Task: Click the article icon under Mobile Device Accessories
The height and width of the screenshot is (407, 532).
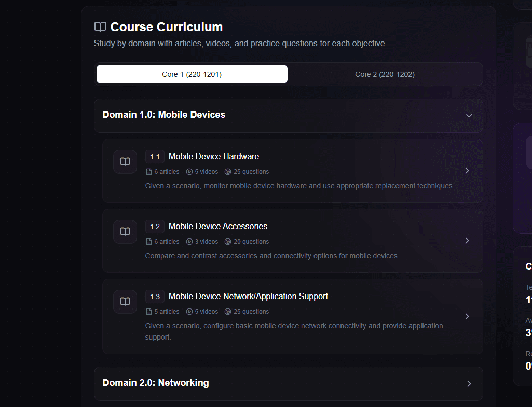Action: click(x=148, y=241)
